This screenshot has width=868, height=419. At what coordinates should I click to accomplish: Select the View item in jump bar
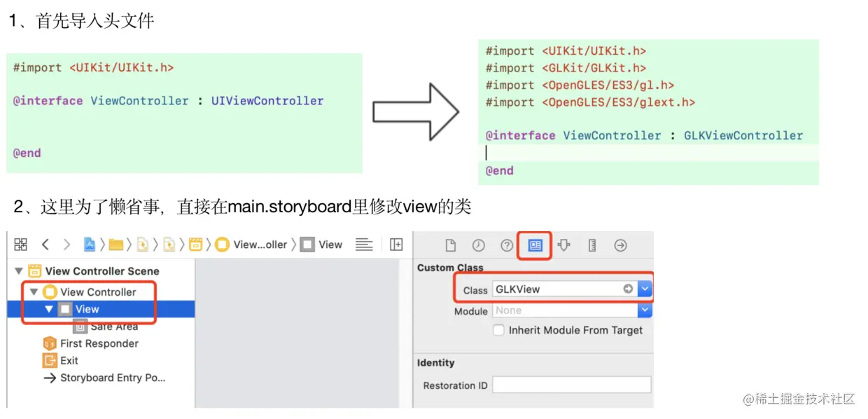pyautogui.click(x=321, y=245)
